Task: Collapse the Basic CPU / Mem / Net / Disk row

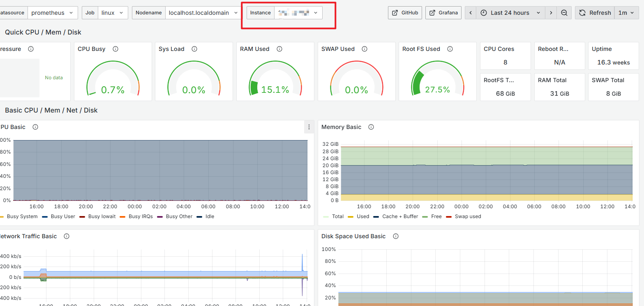Action: [x=51, y=110]
